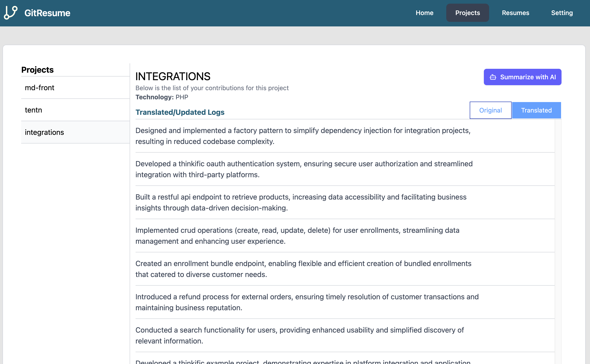Open the integrations project
Viewport: 590px width, 364px height.
[44, 132]
